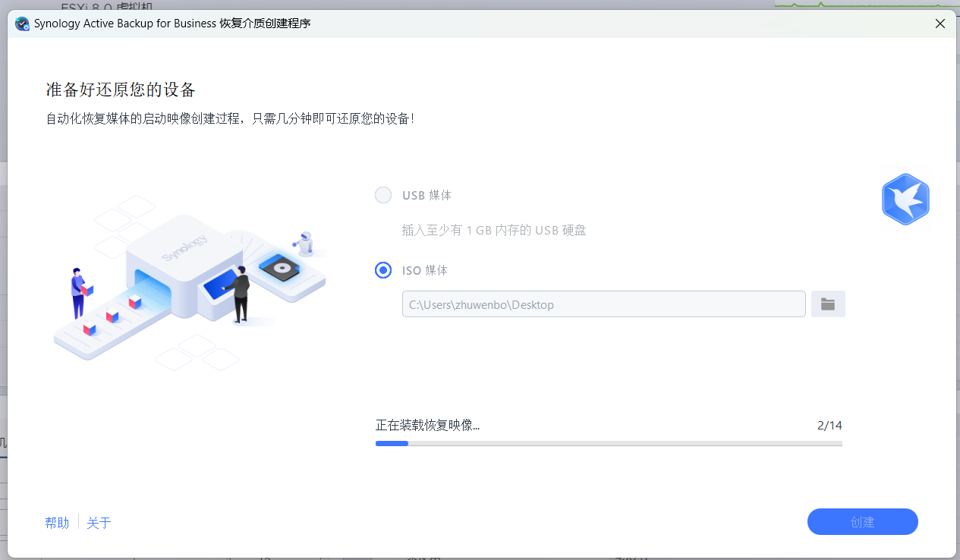The image size is (960, 560).
Task: Click the window title Synology Active Backup for Business 恢复介质创建程序
Action: coord(172,24)
